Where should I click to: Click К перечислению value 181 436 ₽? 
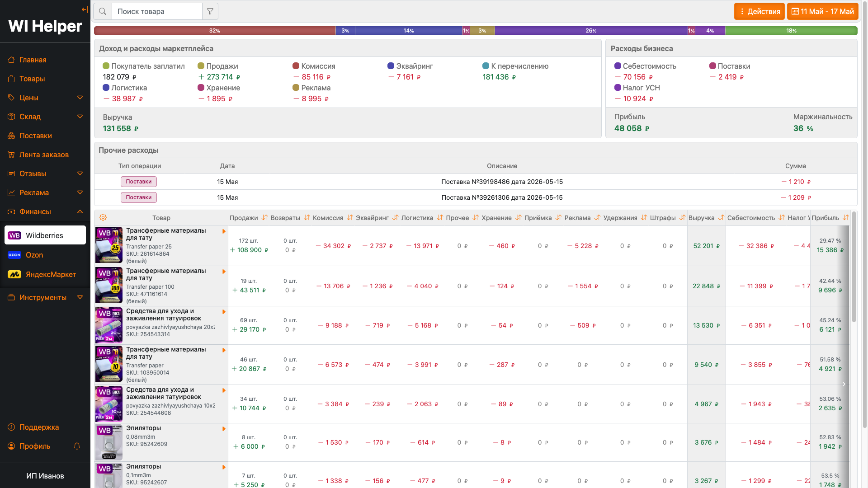pos(499,77)
